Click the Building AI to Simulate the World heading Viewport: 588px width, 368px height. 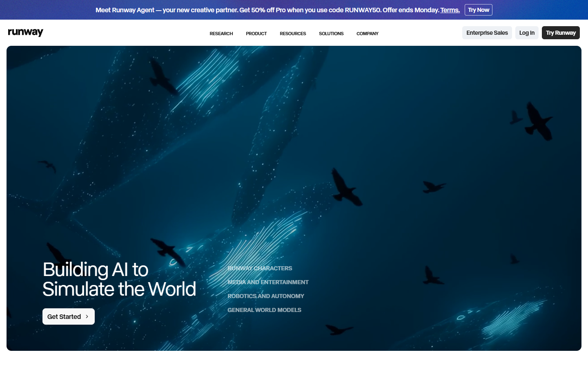pyautogui.click(x=119, y=279)
